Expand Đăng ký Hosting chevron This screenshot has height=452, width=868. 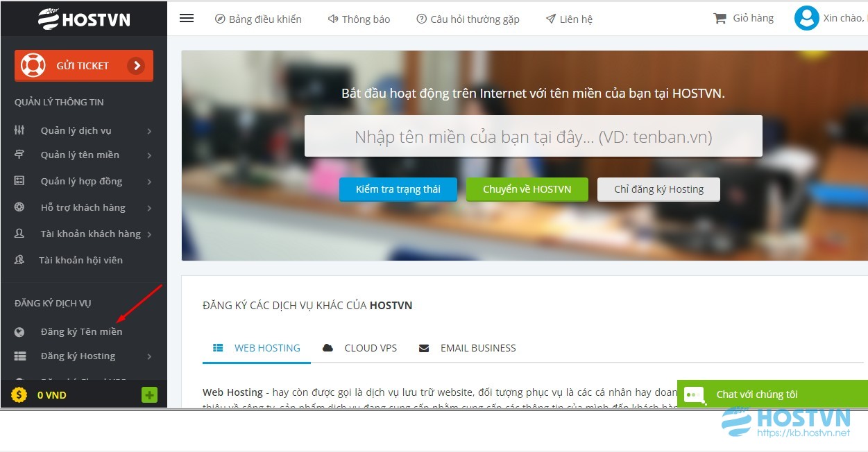tap(149, 356)
